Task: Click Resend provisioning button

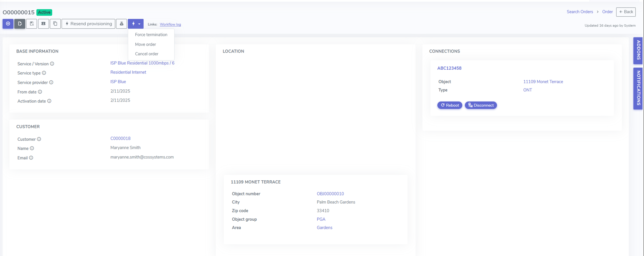Action: point(88,24)
